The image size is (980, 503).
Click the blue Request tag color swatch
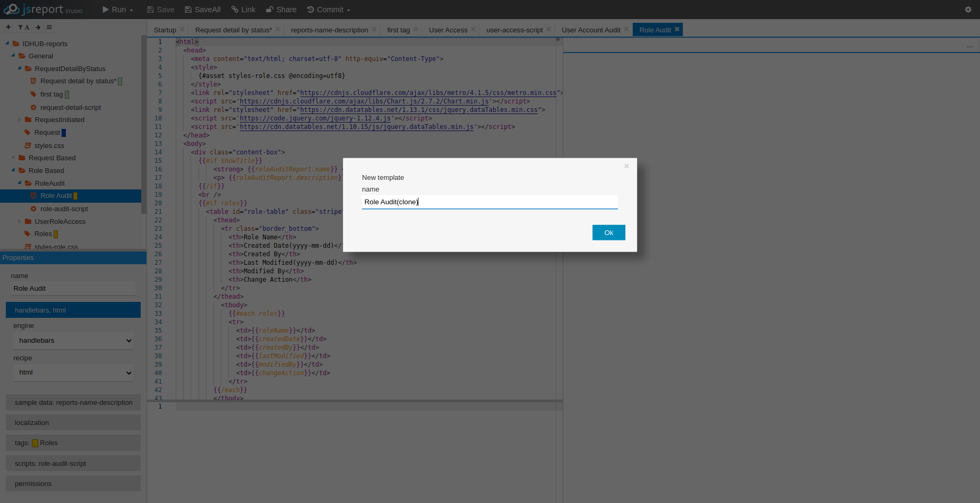coord(64,133)
